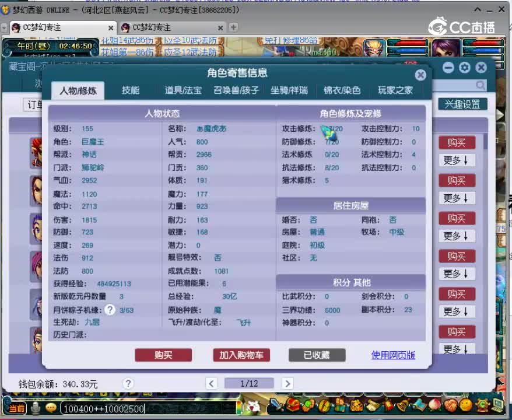Click the 月饼粽子机缘 help question mark

tap(110, 310)
